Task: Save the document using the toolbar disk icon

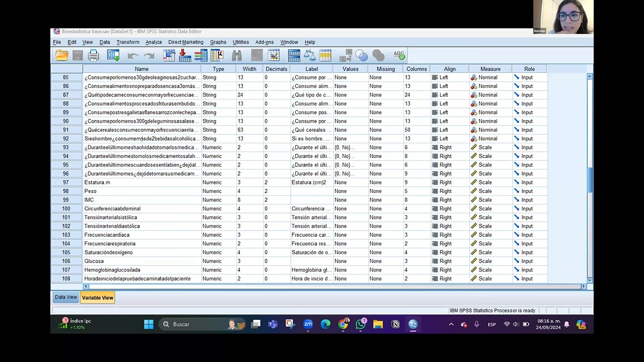Action: pos(77,55)
